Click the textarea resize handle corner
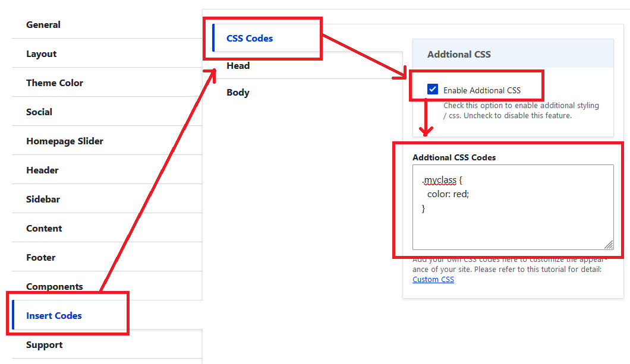Image resolution: width=630 pixels, height=364 pixels. click(609, 245)
